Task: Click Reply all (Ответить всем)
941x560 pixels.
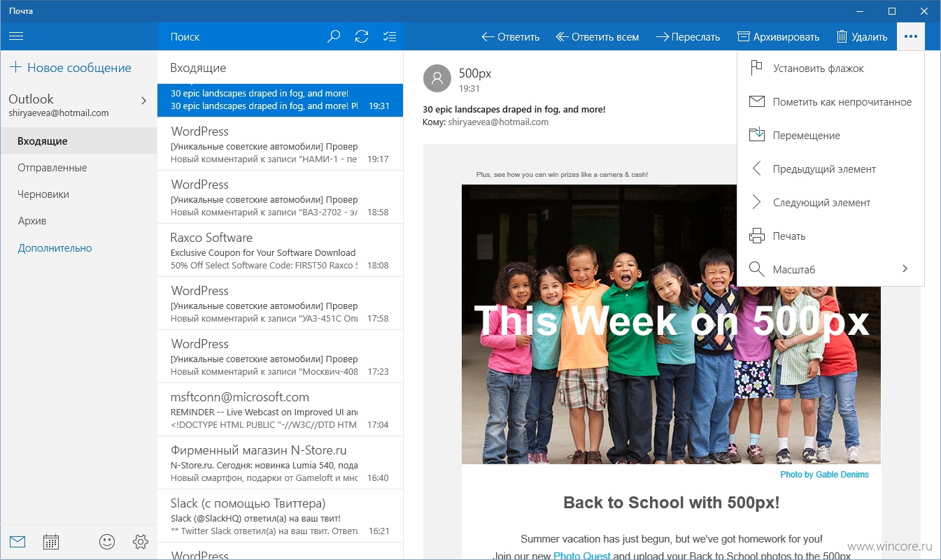Action: coord(597,37)
